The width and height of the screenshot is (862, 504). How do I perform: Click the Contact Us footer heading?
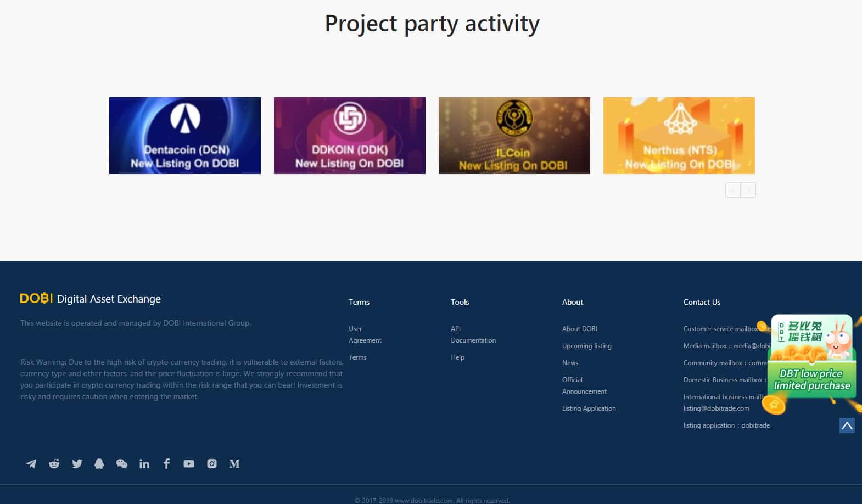click(702, 302)
